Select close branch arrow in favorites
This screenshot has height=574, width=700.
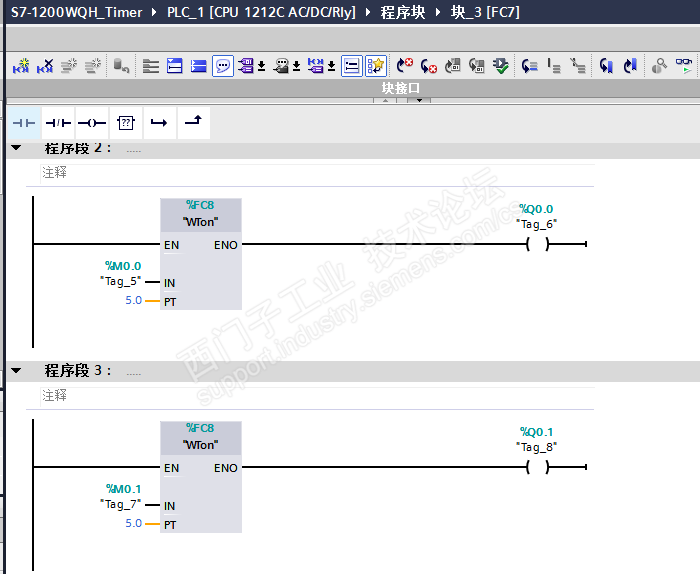tap(194, 121)
